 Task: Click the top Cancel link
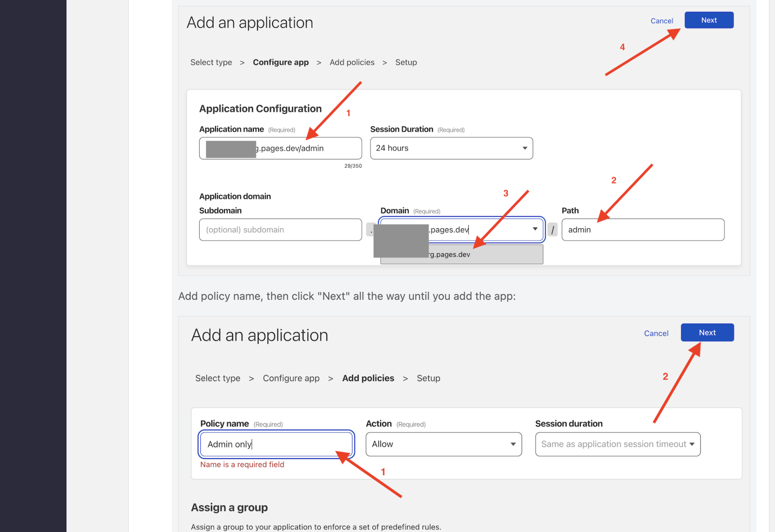coord(662,21)
